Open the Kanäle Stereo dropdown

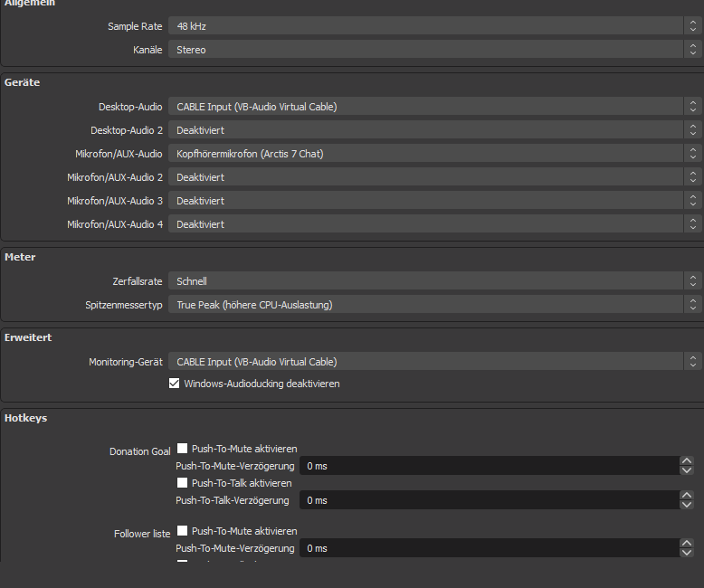coord(425,50)
